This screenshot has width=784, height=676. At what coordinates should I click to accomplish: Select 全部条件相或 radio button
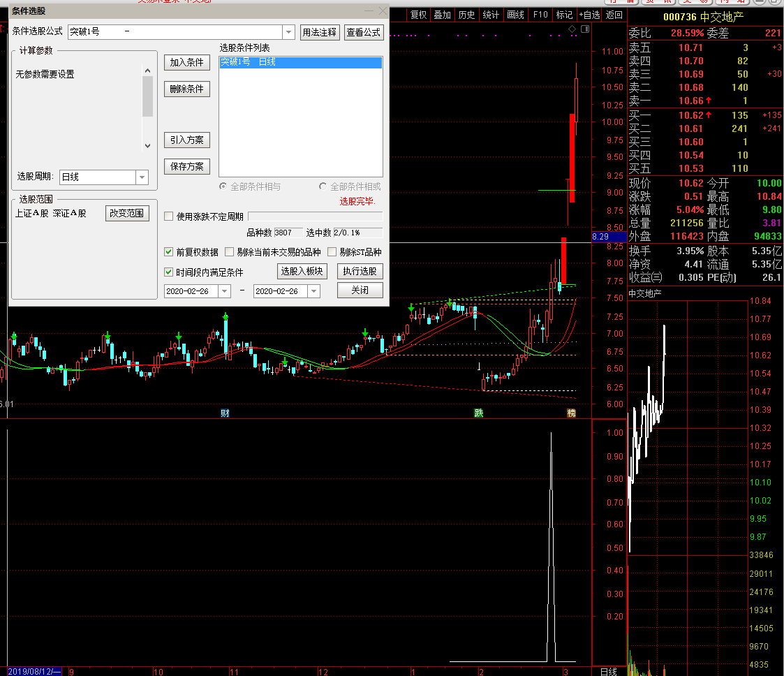click(323, 186)
